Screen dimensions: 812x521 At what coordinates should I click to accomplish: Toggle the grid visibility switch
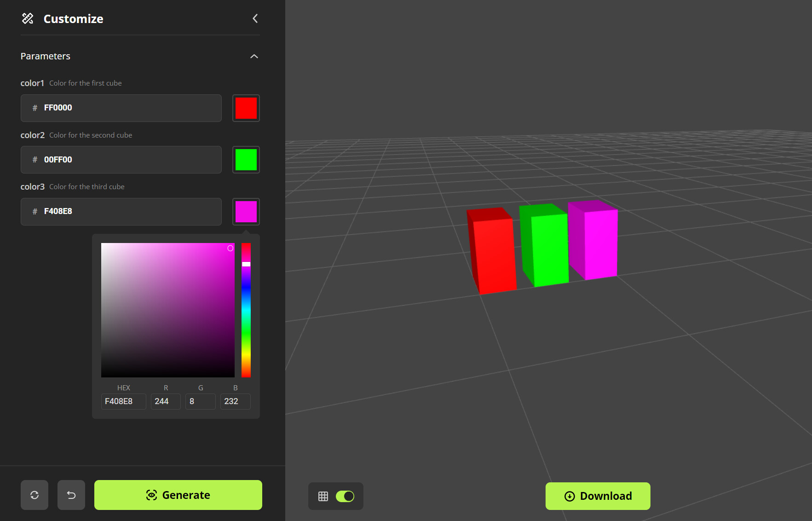click(x=345, y=496)
